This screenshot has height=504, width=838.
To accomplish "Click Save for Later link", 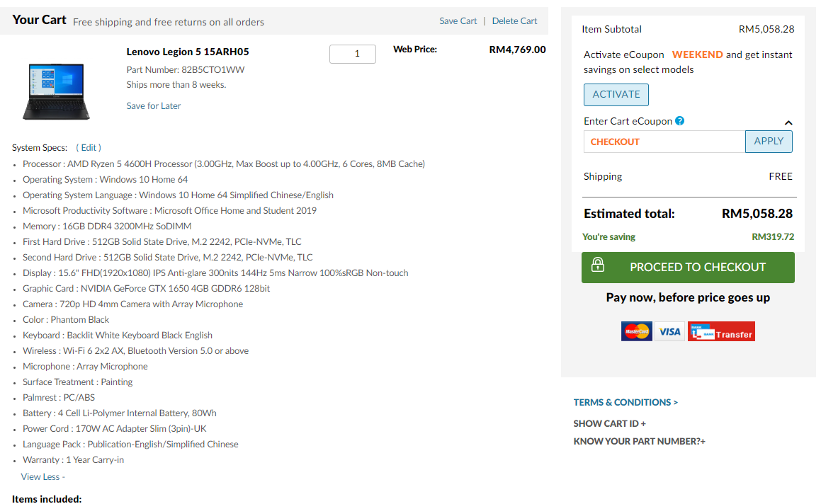I will 154,105.
